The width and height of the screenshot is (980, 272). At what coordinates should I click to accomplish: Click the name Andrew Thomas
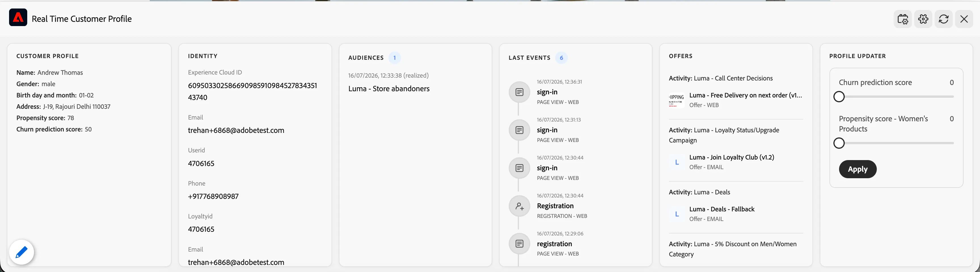click(x=60, y=73)
